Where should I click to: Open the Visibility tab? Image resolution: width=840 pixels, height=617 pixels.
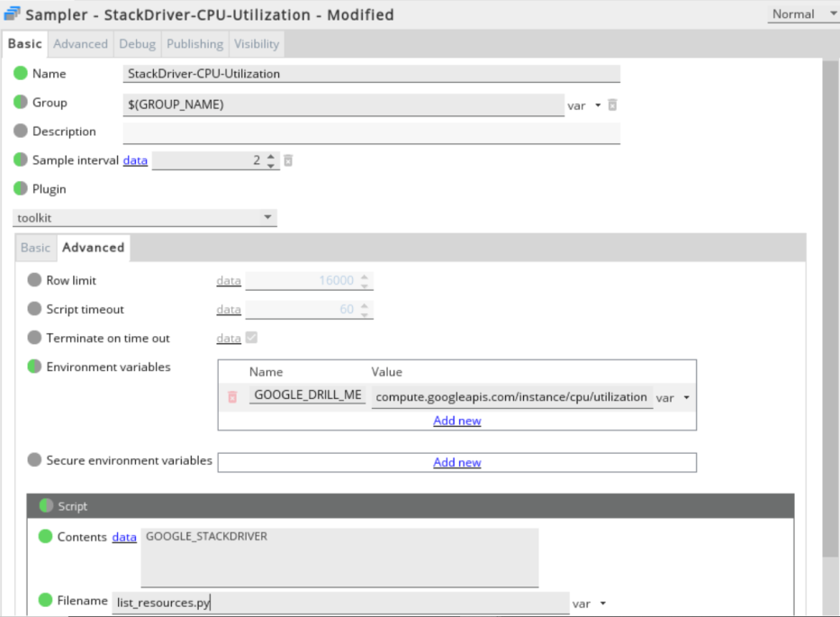257,44
